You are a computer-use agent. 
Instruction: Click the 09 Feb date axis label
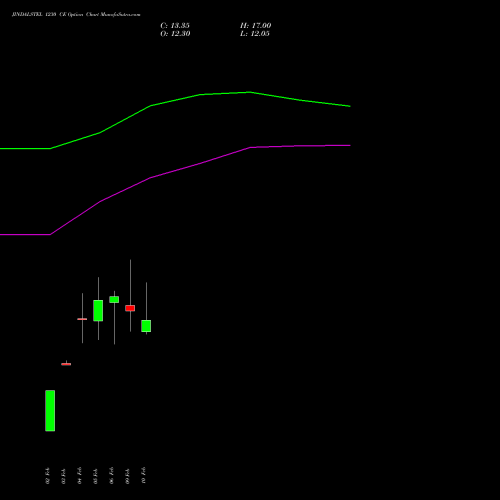pos(127,476)
